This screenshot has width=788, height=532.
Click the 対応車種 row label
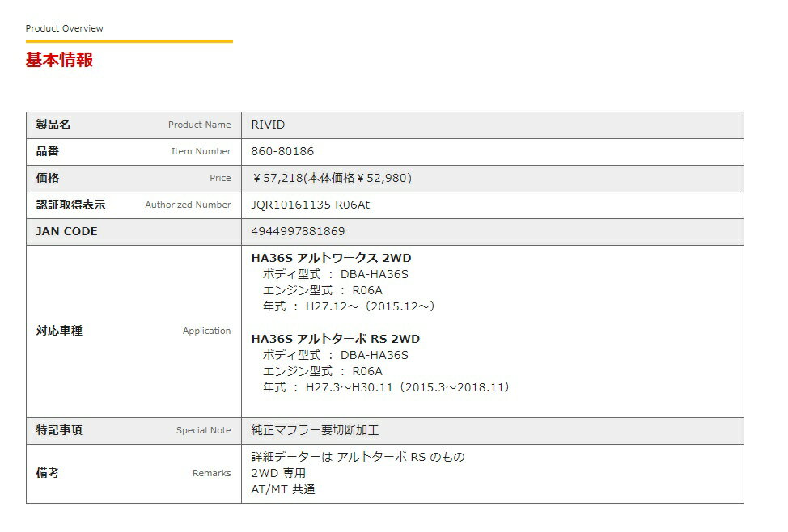[x=59, y=331]
